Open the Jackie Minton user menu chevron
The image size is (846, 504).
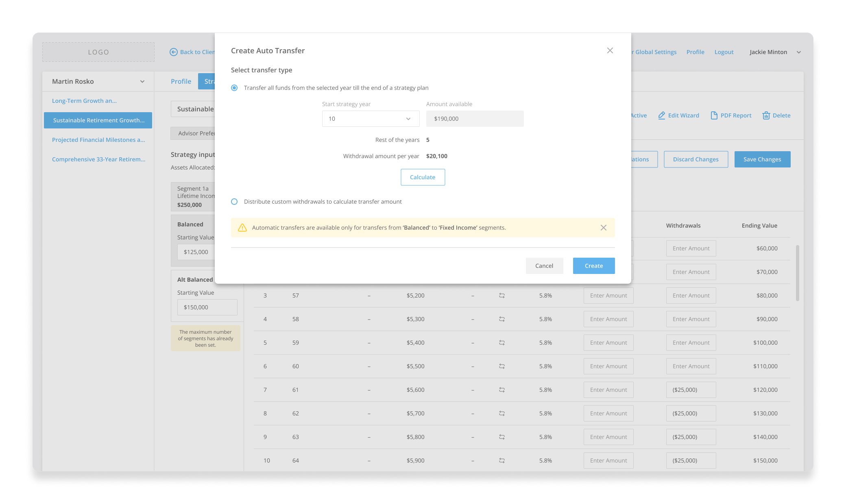[799, 52]
